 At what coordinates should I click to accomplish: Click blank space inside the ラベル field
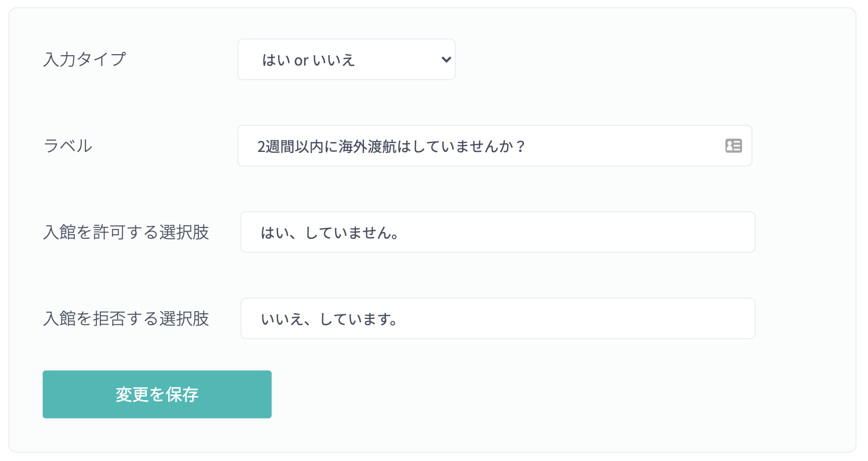624,146
